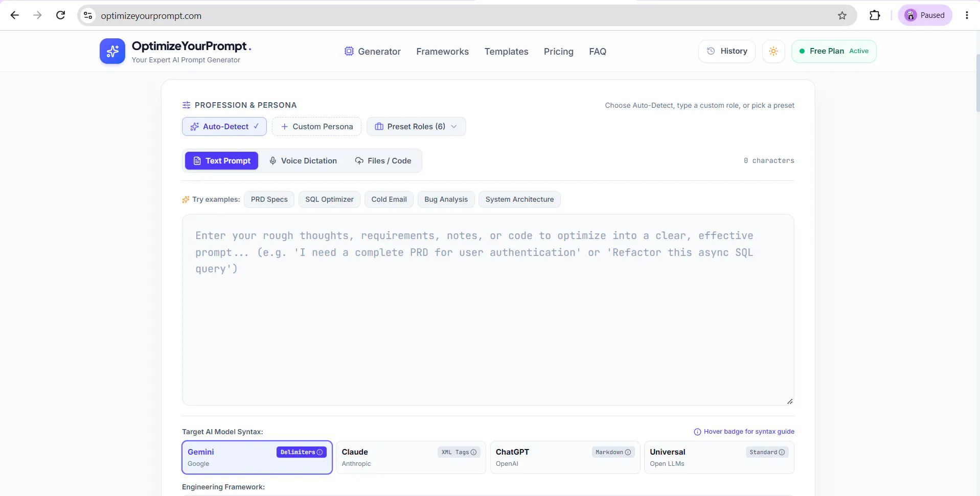Switch to the Voice Dictation tab
The image size is (980, 496).
point(303,161)
